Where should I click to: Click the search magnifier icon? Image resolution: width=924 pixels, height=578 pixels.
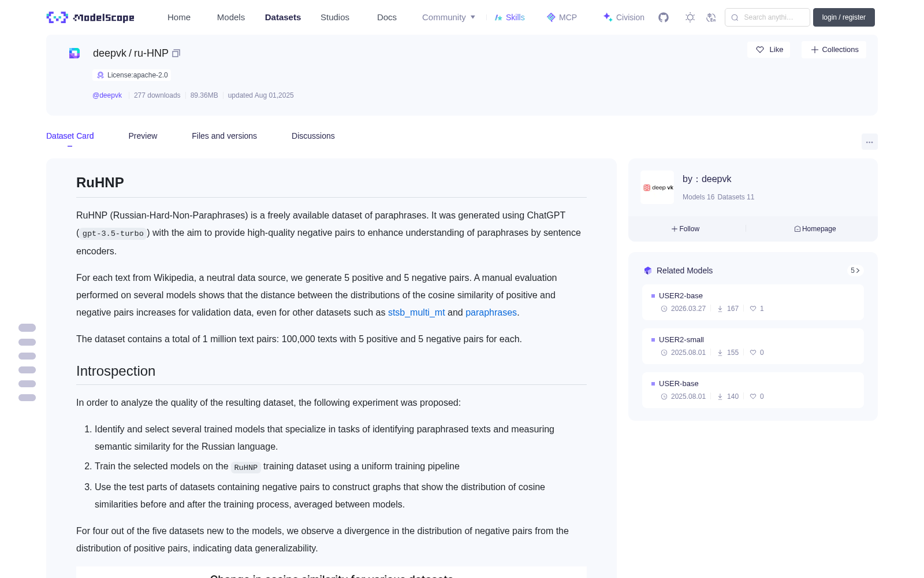(735, 17)
